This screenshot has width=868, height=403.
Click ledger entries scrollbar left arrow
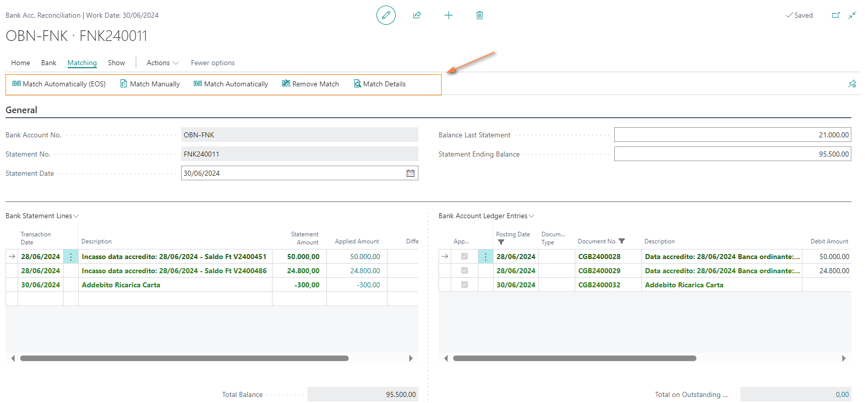tap(446, 358)
